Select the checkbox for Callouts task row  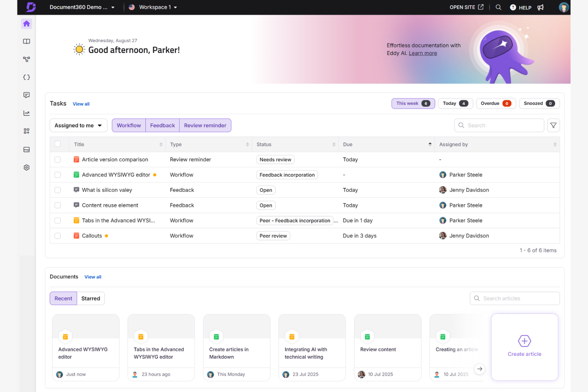click(x=58, y=236)
